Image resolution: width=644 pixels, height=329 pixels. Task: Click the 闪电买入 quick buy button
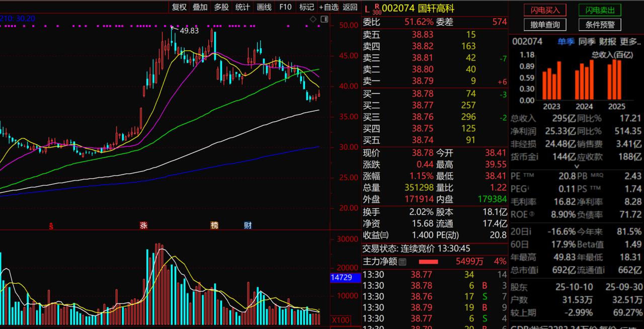coord(545,10)
